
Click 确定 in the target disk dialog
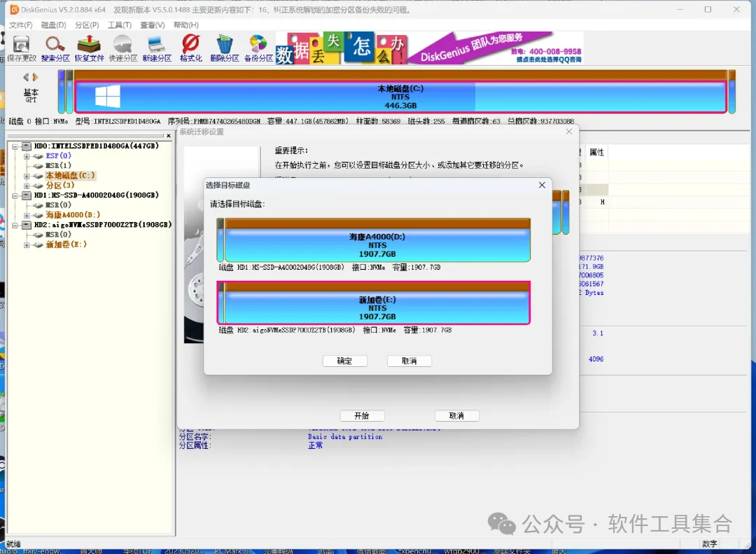[x=344, y=361]
